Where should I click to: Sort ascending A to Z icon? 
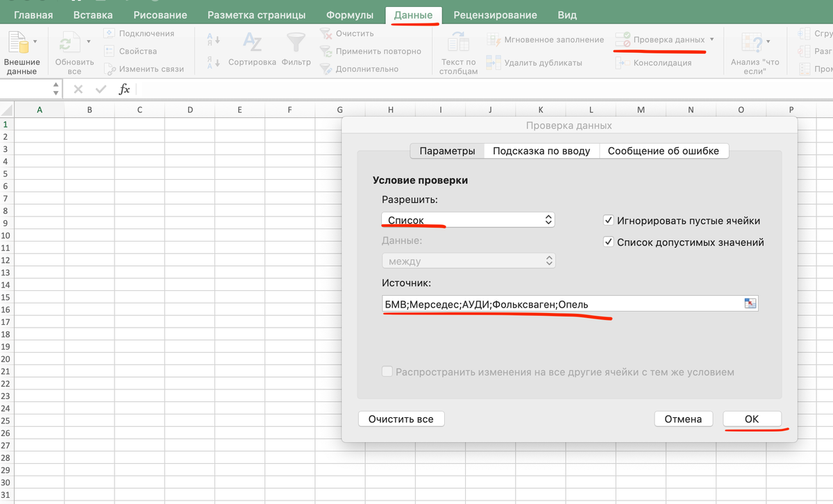(214, 40)
